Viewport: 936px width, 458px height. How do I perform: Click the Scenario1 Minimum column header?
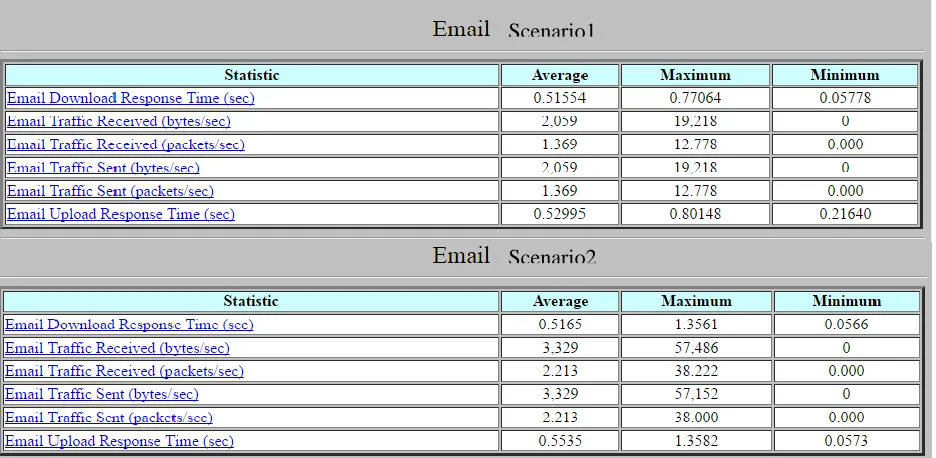click(x=845, y=75)
